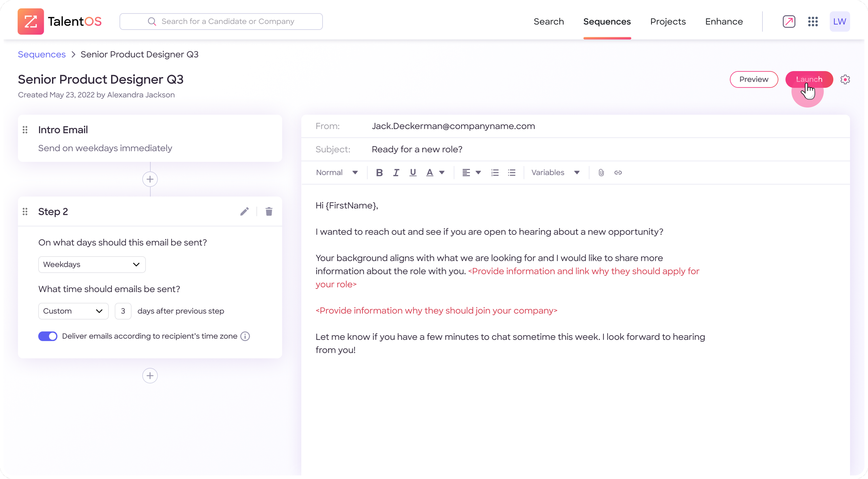The height and width of the screenshot is (479, 868).
Task: Delete Step 2 with trash icon
Action: (x=269, y=212)
